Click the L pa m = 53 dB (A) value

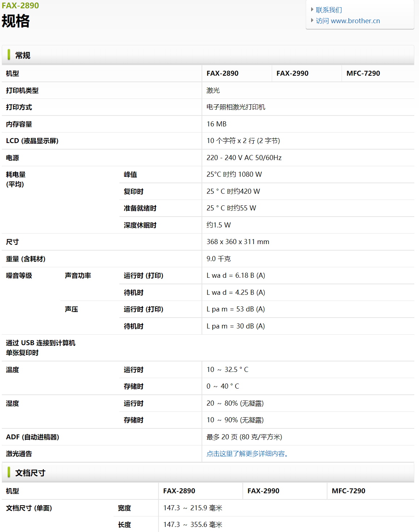pos(236,309)
